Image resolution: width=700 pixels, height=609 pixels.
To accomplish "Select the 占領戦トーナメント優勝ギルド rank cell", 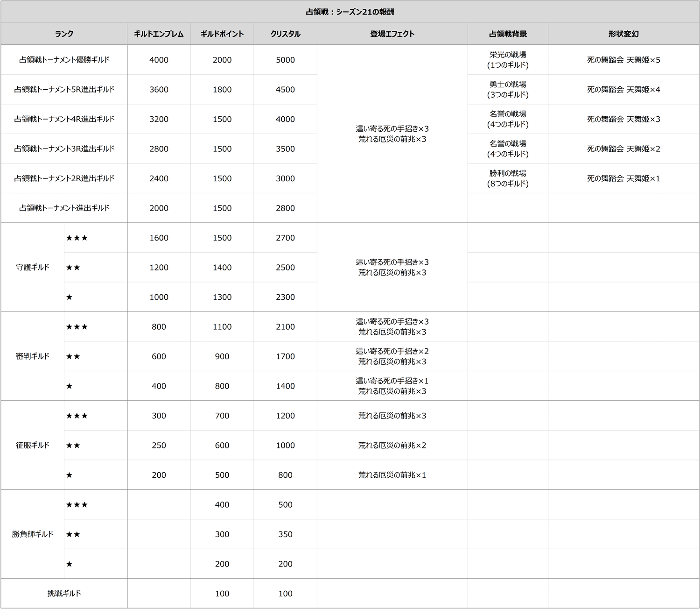I will [x=64, y=60].
